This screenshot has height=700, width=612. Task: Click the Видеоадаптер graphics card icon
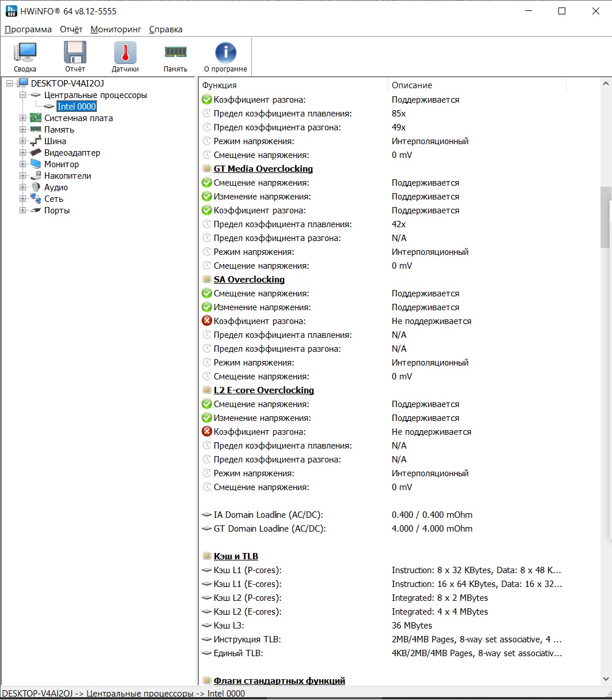tap(36, 153)
